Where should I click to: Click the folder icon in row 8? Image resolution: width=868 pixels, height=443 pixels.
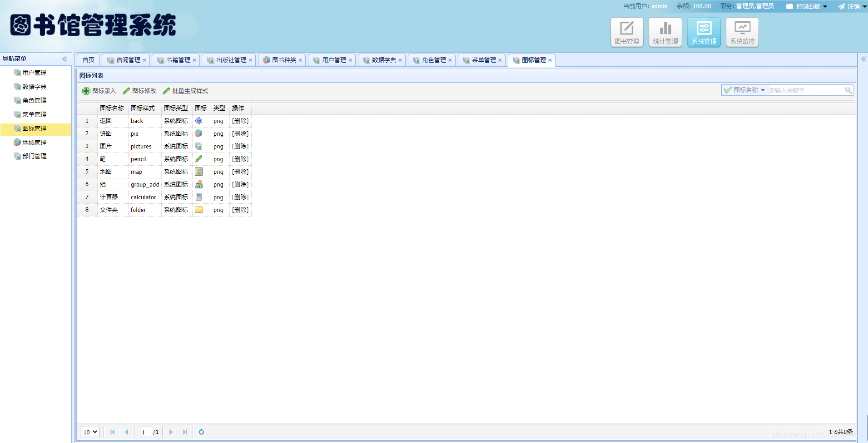198,210
